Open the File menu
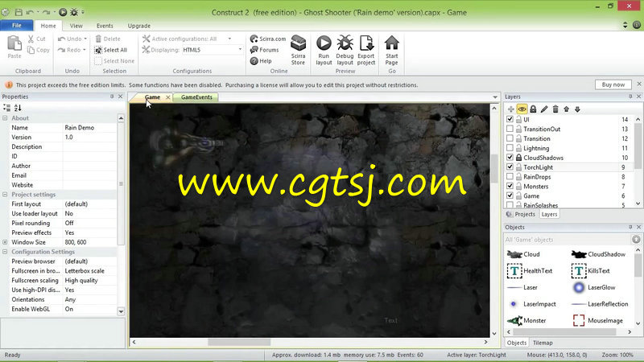Screen dimensions: 644x362 pos(17,26)
